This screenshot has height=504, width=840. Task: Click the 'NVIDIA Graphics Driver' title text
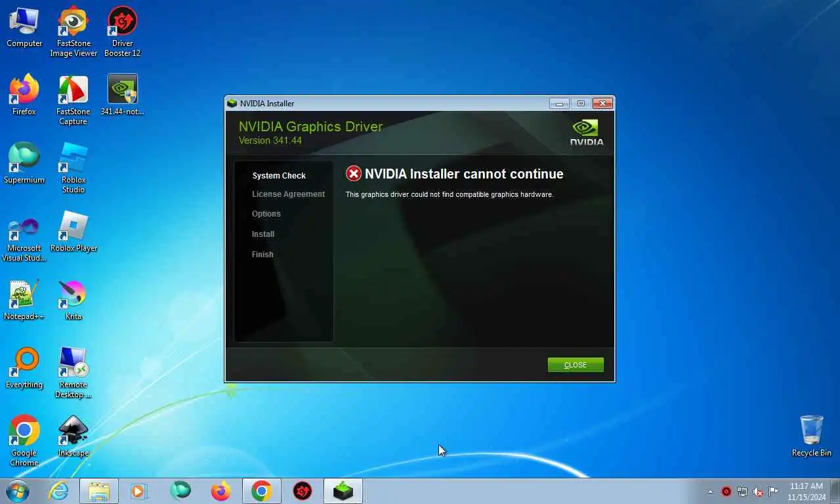coord(310,126)
